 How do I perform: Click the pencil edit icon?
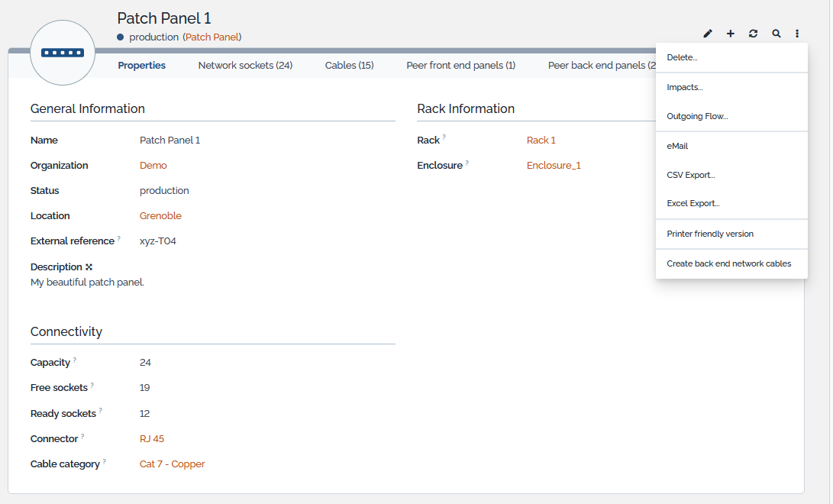[708, 34]
